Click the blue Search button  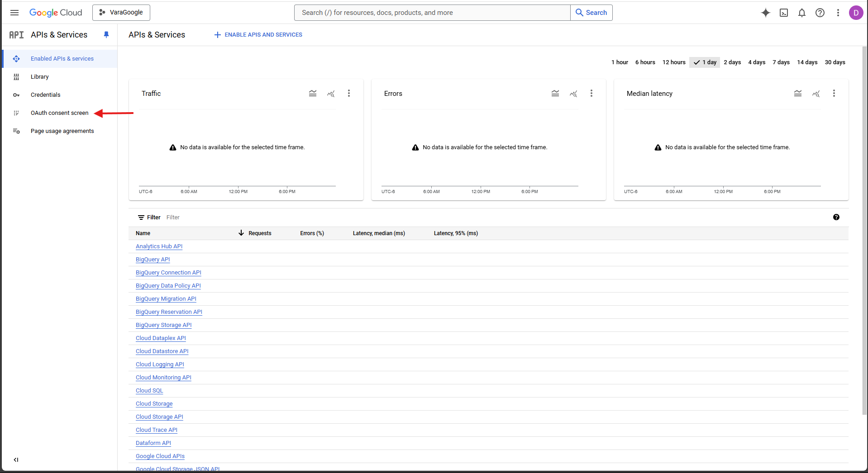tap(591, 13)
